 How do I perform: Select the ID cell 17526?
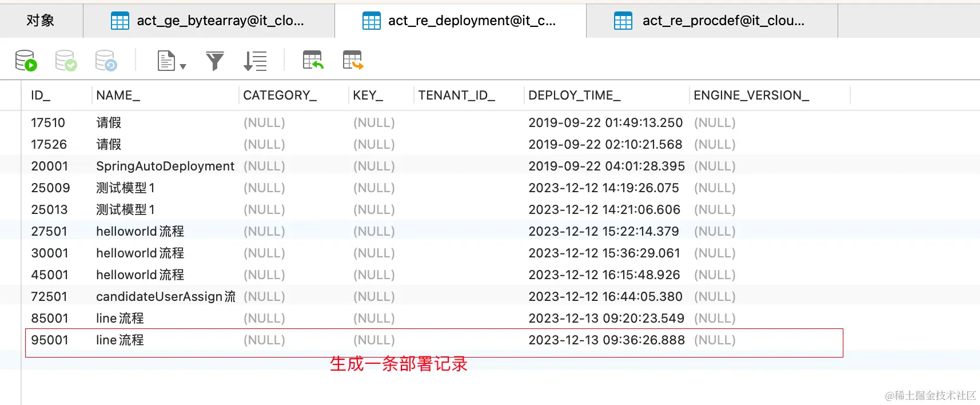click(49, 145)
